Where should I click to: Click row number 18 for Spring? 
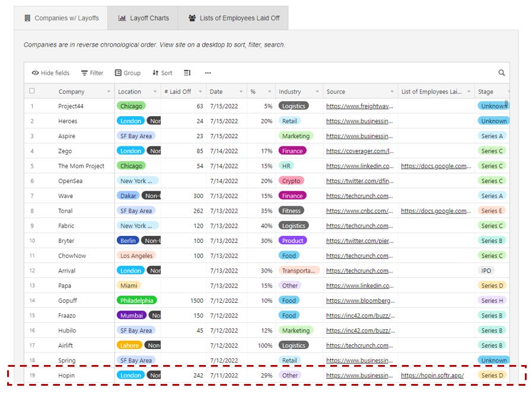point(32,360)
